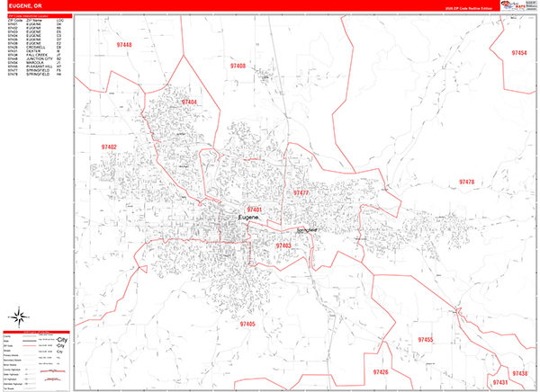
Task: Click the "Interstate Highways" legend entry
Action: tap(13, 384)
